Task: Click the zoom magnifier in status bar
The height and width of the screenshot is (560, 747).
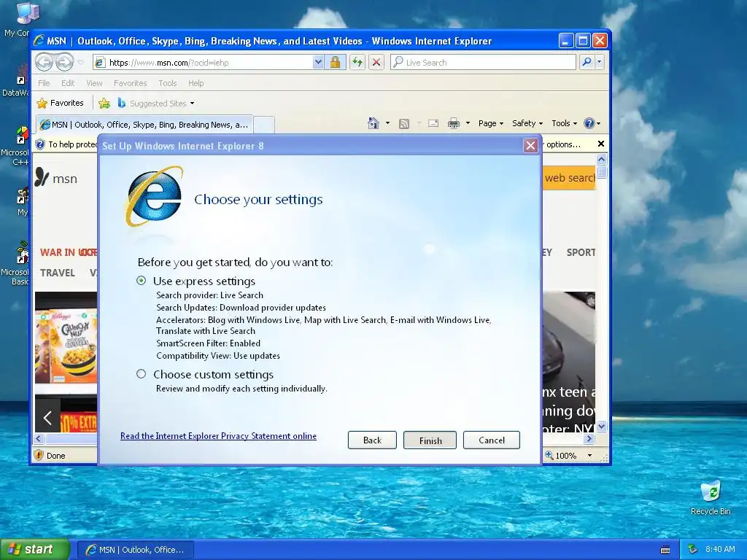Action: [x=549, y=455]
